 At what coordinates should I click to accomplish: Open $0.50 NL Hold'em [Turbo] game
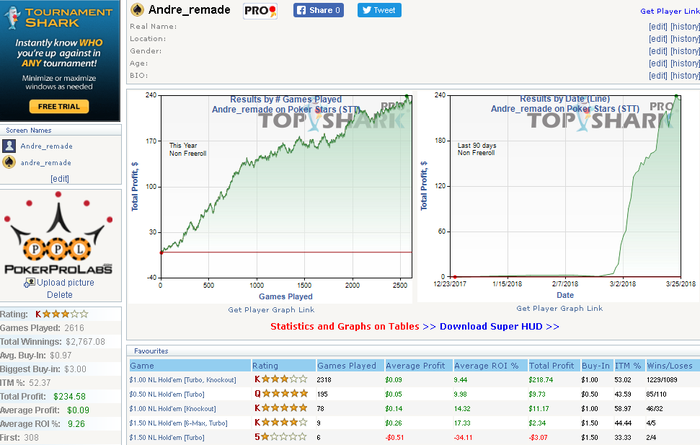(167, 395)
